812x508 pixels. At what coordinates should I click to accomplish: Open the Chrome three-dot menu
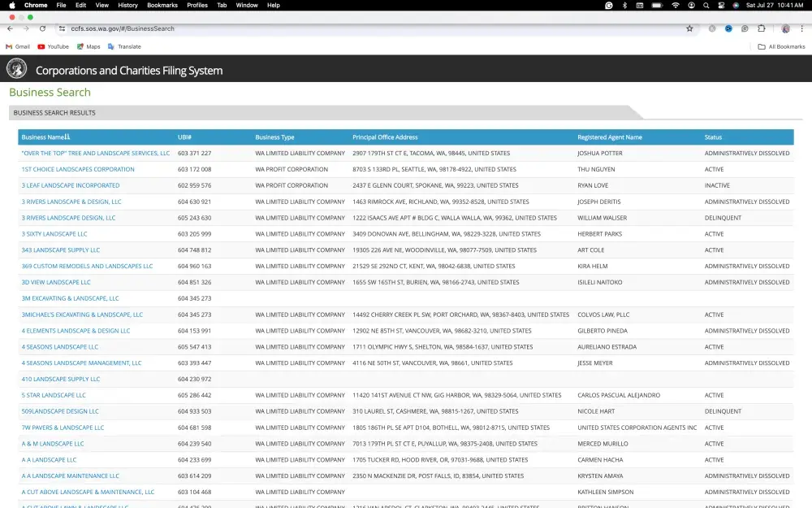click(x=801, y=28)
